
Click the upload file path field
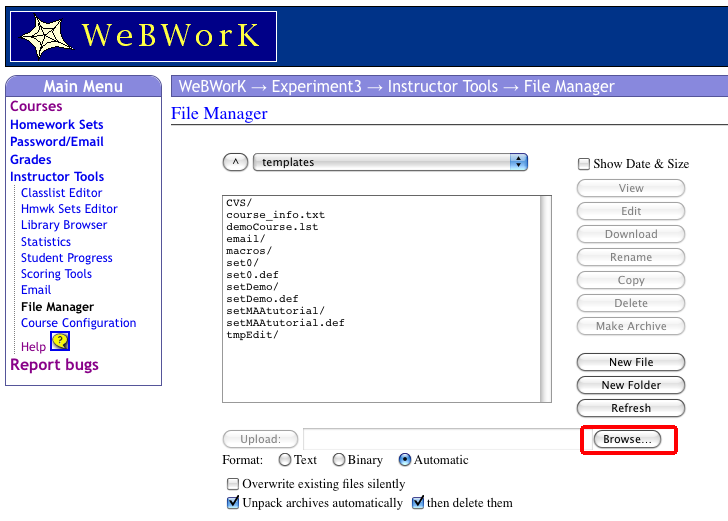click(448, 439)
